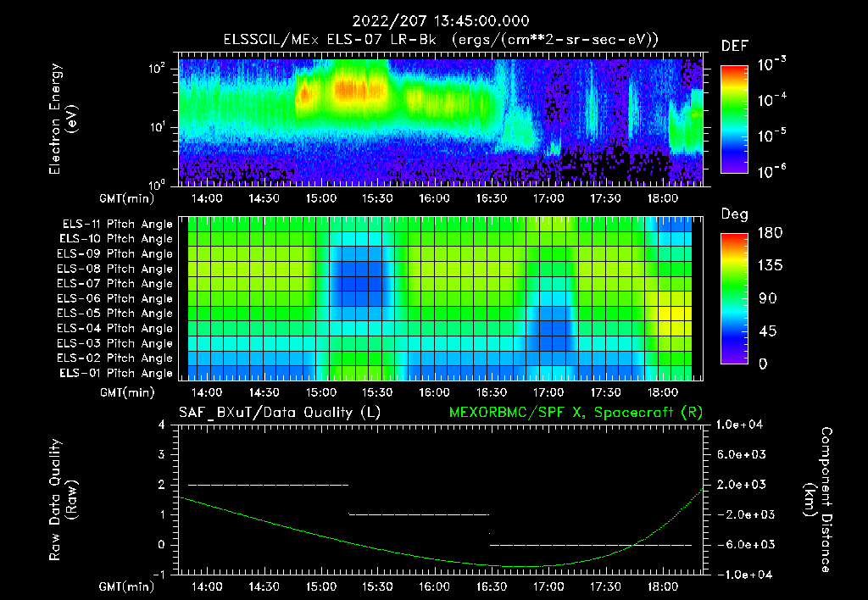
Task: Click the 135 tick on the Deg scale
Action: [x=770, y=266]
